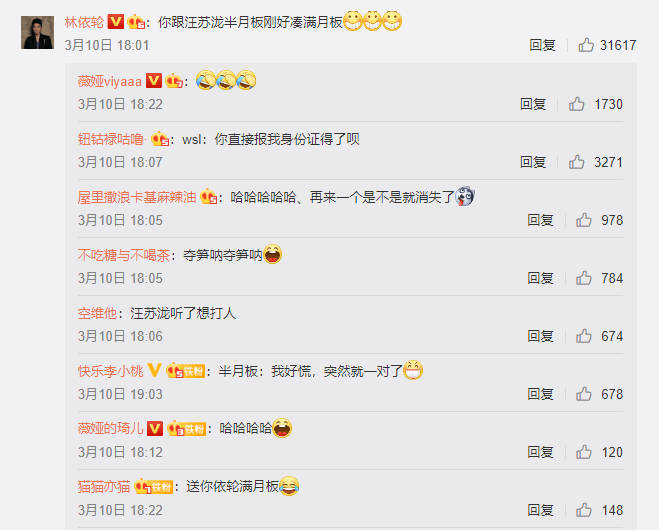Like 猫猫亦猫's 满月板 comment
The image size is (659, 530).
(x=584, y=510)
